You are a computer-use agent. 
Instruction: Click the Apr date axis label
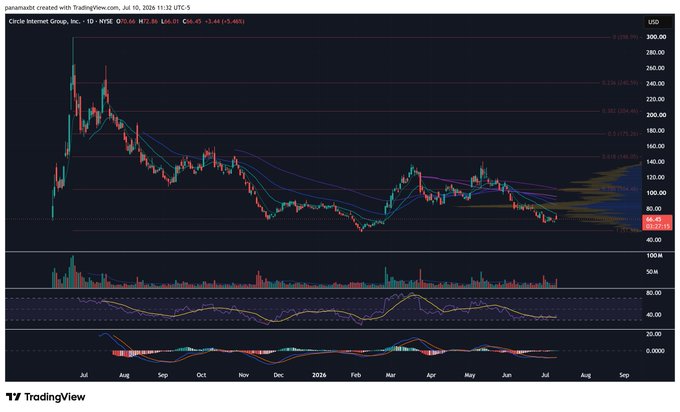[431, 375]
